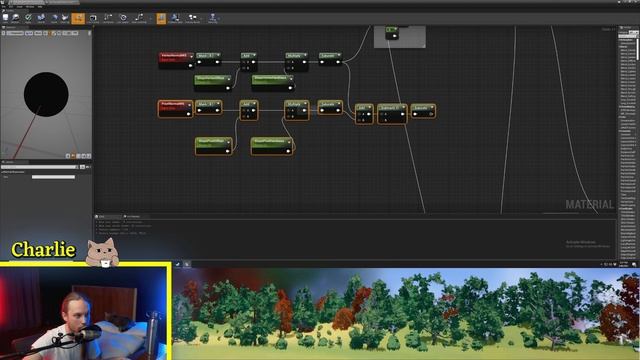
Task: Select the plane preview shape icon
Action: [78, 156]
